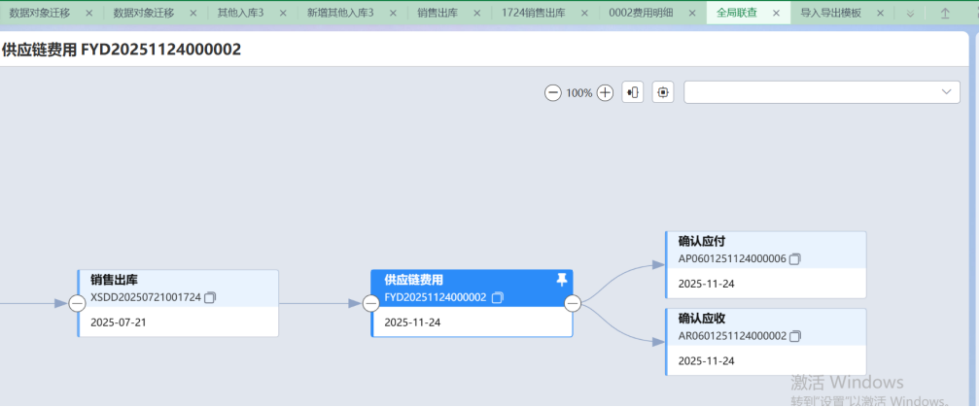
Task: Copy the XSDD20250721001724 document number
Action: [210, 297]
